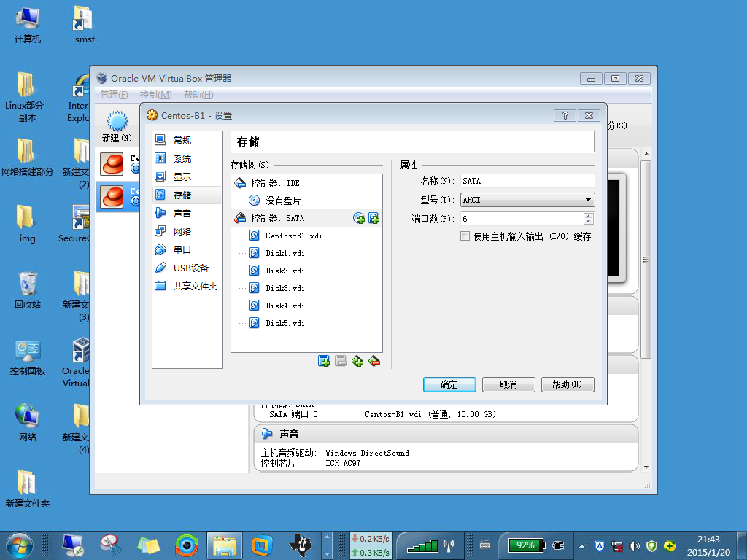Select the 存储 settings page
This screenshot has height=560, width=747.
click(x=187, y=195)
